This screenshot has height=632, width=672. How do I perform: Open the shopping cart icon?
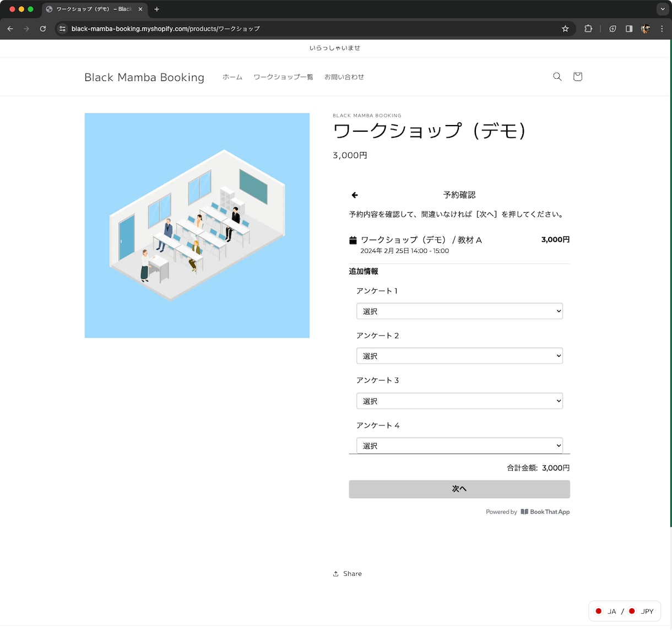tap(577, 77)
